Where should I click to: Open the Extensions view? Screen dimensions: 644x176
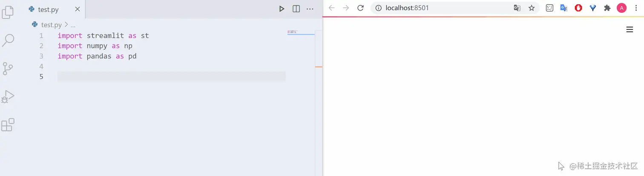(8, 125)
